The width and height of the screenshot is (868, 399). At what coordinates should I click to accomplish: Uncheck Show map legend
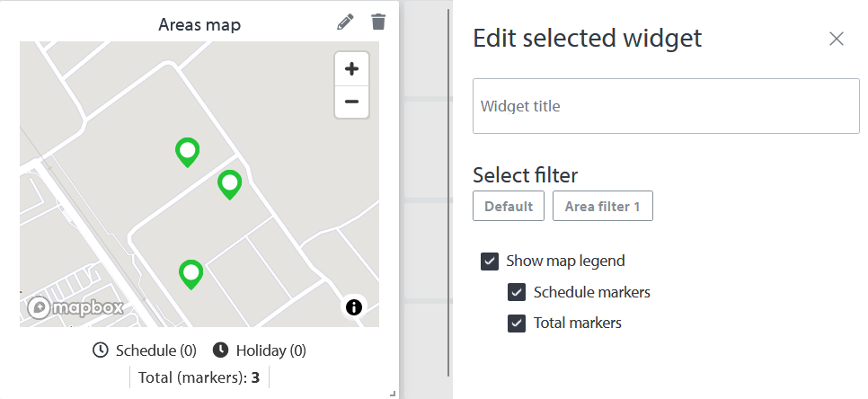pos(490,262)
